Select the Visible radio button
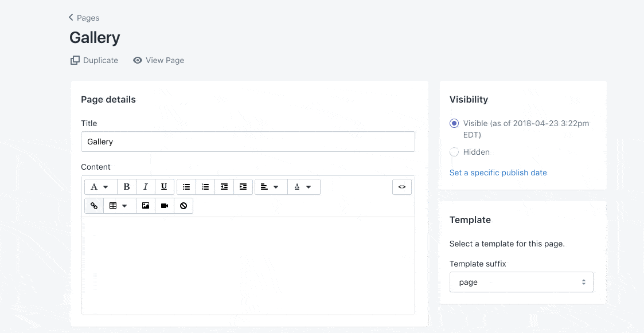Image resolution: width=644 pixels, height=333 pixels. click(x=454, y=123)
